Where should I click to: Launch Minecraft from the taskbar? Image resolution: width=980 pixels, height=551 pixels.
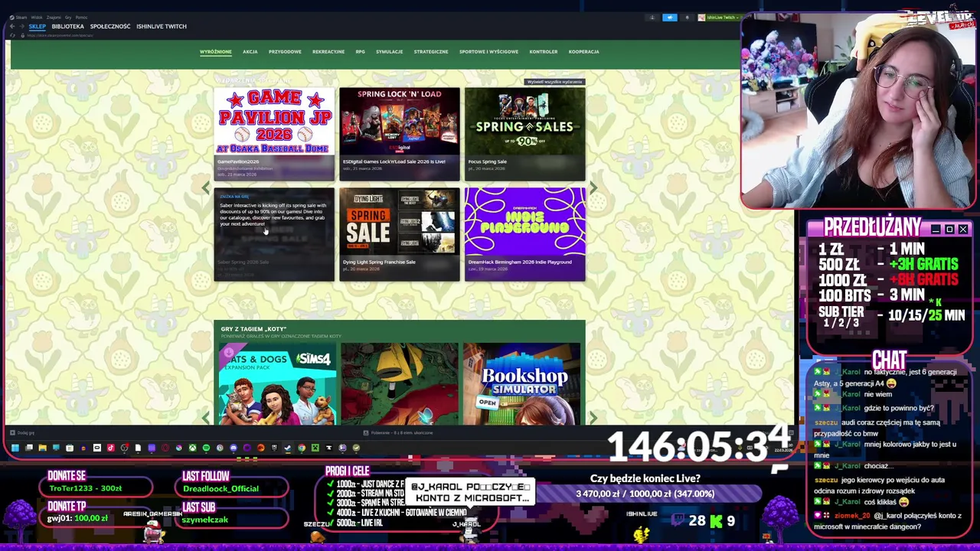point(315,448)
